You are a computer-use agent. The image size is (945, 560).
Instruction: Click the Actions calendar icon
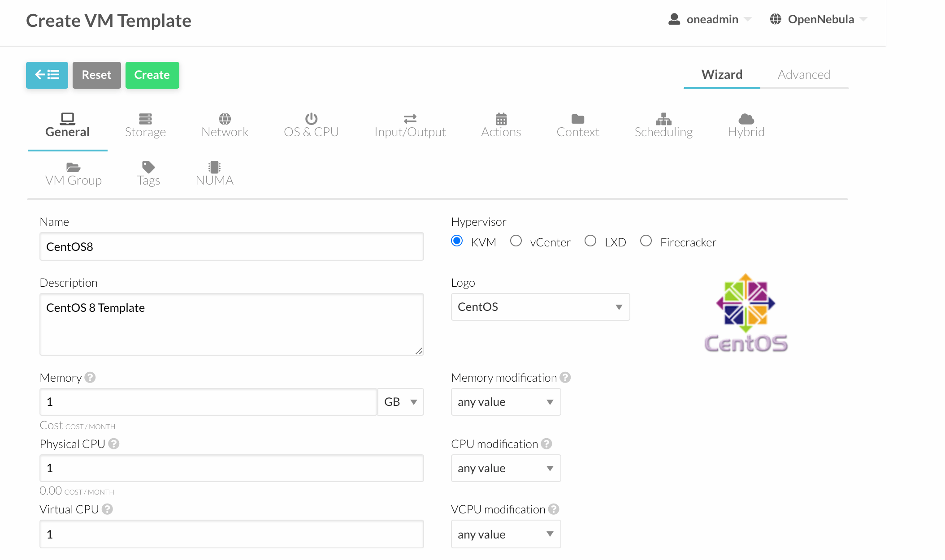501,119
